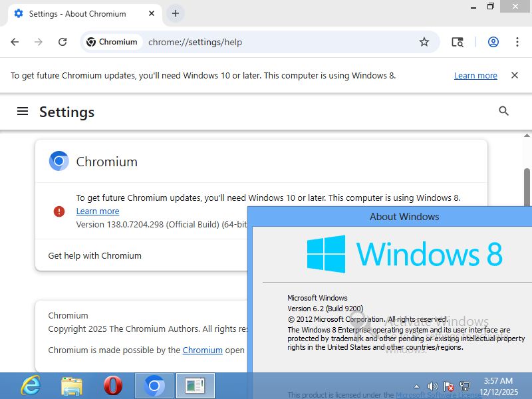Open Opera from the taskbar

pyautogui.click(x=113, y=385)
